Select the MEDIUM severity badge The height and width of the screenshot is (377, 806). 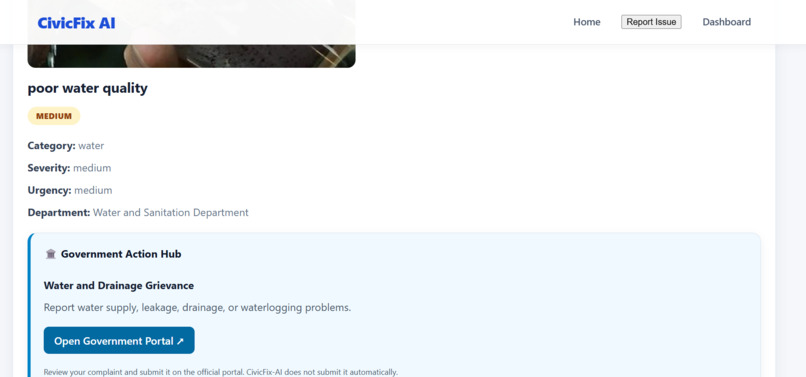[54, 116]
